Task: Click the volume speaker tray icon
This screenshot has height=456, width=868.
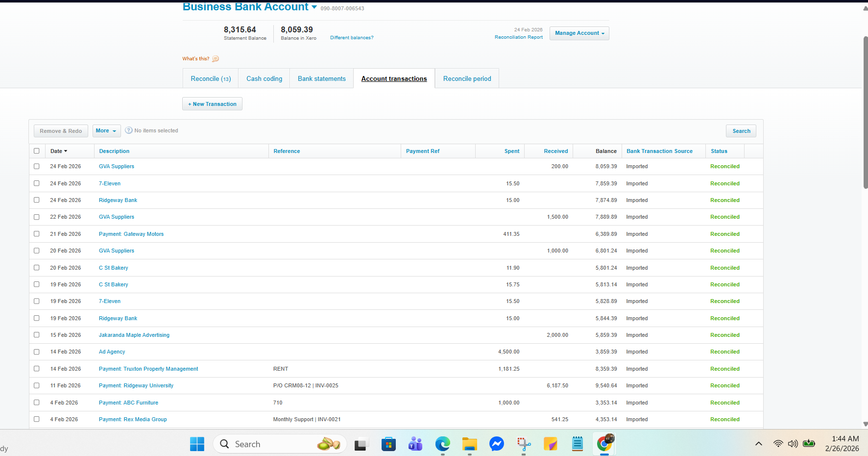Action: tap(793, 444)
